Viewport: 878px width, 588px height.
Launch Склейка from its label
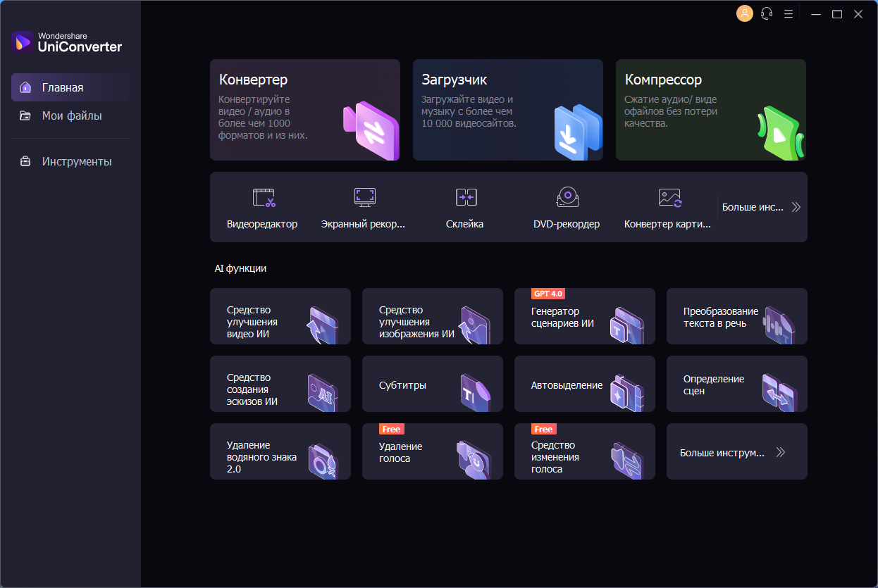click(465, 224)
